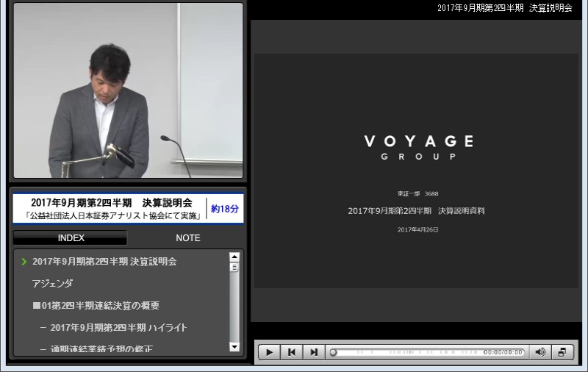
Task: Select index item 2017年9月期第2四半期 決算説明会
Action: (104, 262)
